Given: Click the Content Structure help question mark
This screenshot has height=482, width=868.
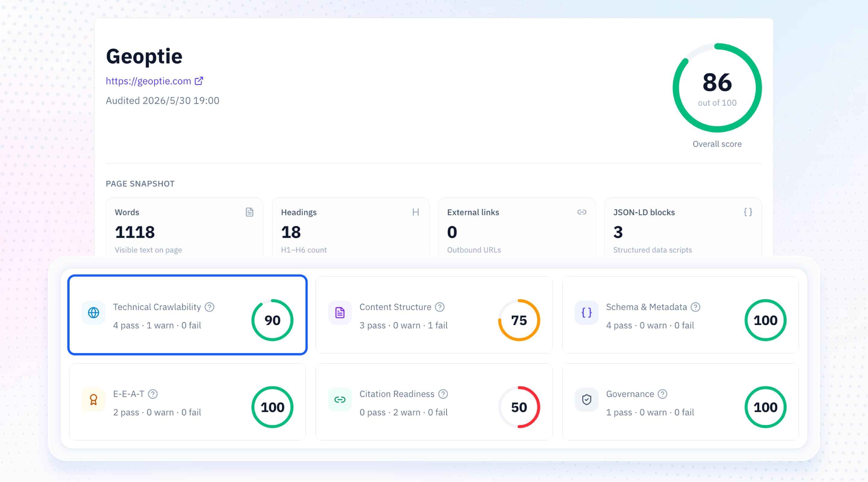Looking at the screenshot, I should pos(439,307).
